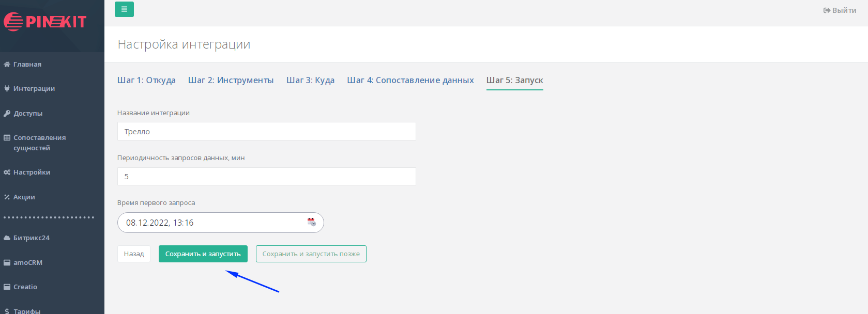
Task: Toggle sidebar with hamburger menu button
Action: coord(124,9)
